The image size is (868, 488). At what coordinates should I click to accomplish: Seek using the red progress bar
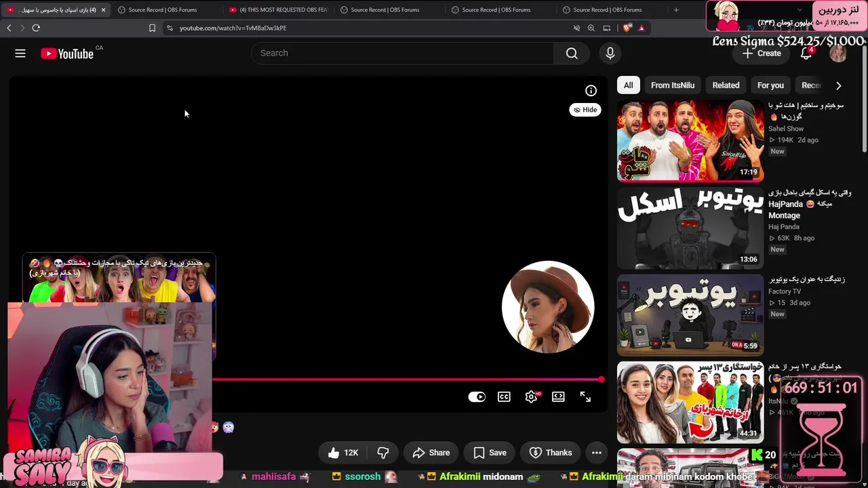407,380
